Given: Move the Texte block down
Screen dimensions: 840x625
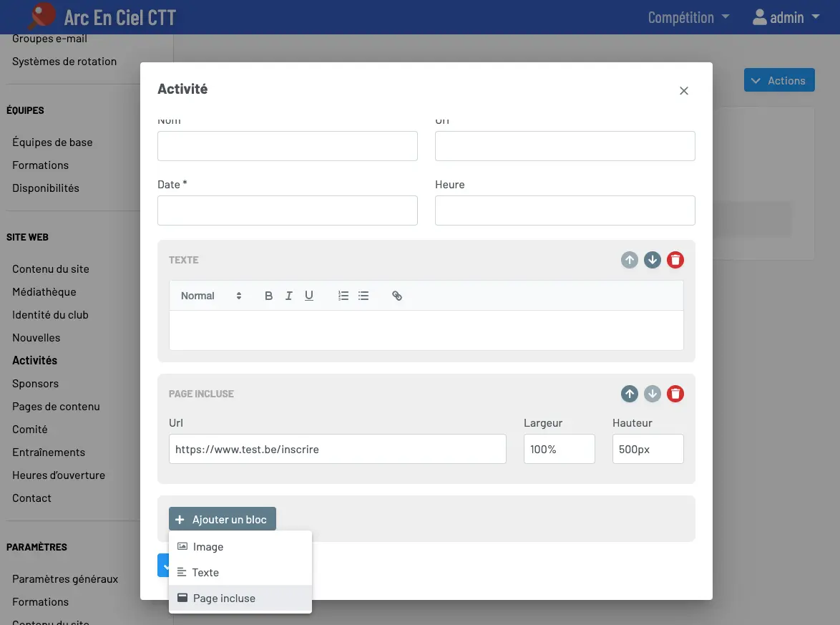Looking at the screenshot, I should click(x=652, y=260).
